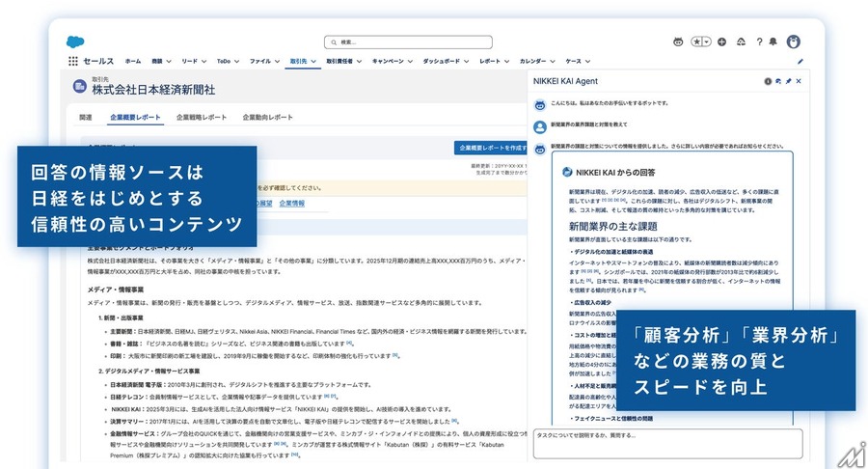Open the リード nav tab
The height and width of the screenshot is (469, 868).
click(189, 62)
